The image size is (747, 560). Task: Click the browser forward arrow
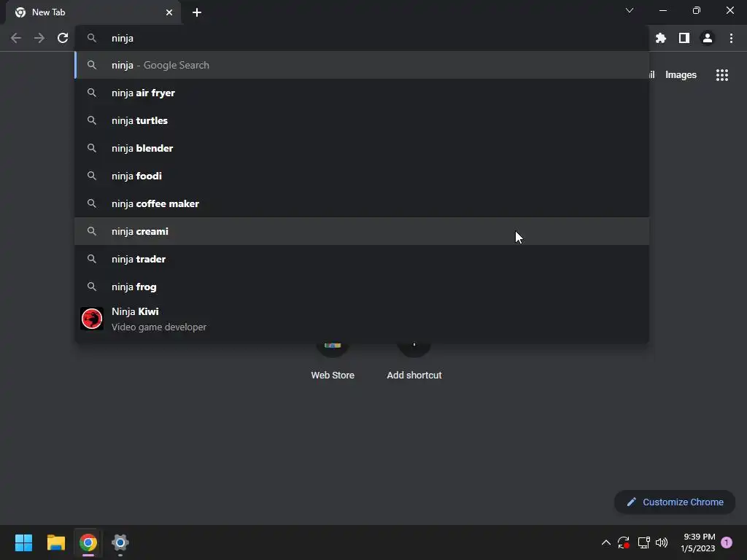pos(39,38)
